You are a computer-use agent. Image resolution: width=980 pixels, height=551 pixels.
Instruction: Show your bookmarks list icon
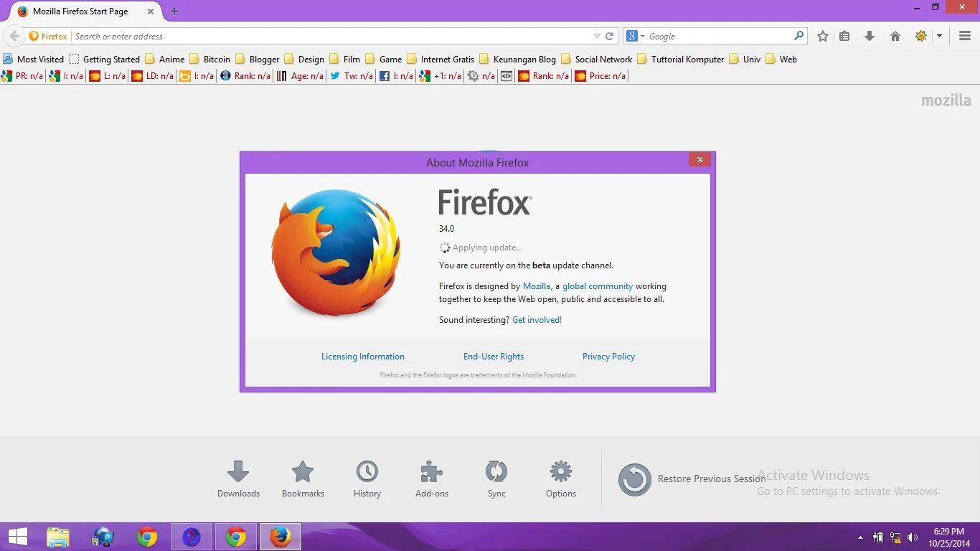(x=844, y=36)
